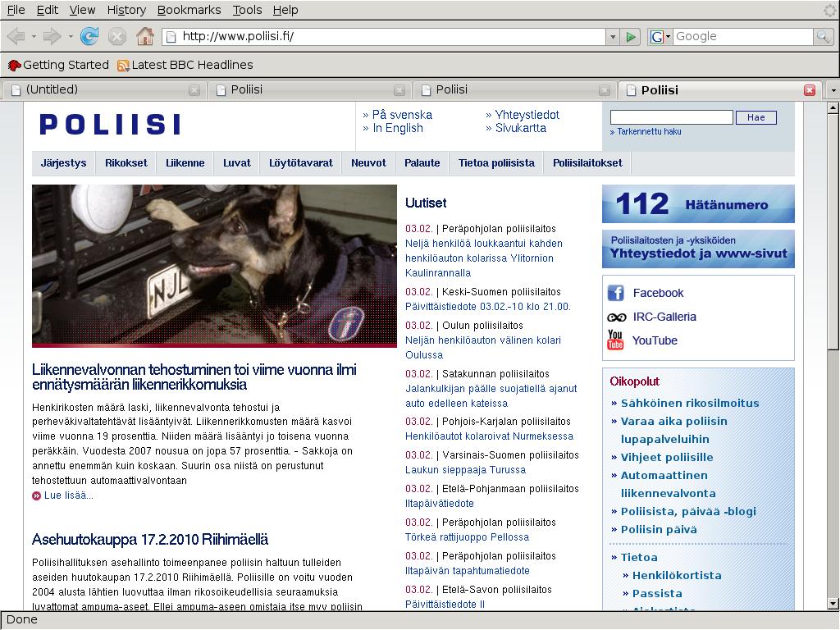
Task: Open the File menu
Action: [x=16, y=10]
